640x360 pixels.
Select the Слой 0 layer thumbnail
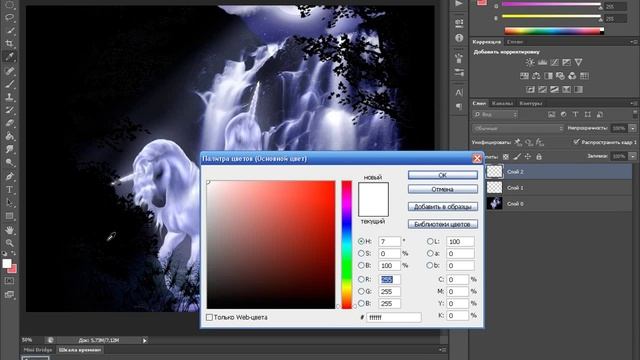coord(495,203)
